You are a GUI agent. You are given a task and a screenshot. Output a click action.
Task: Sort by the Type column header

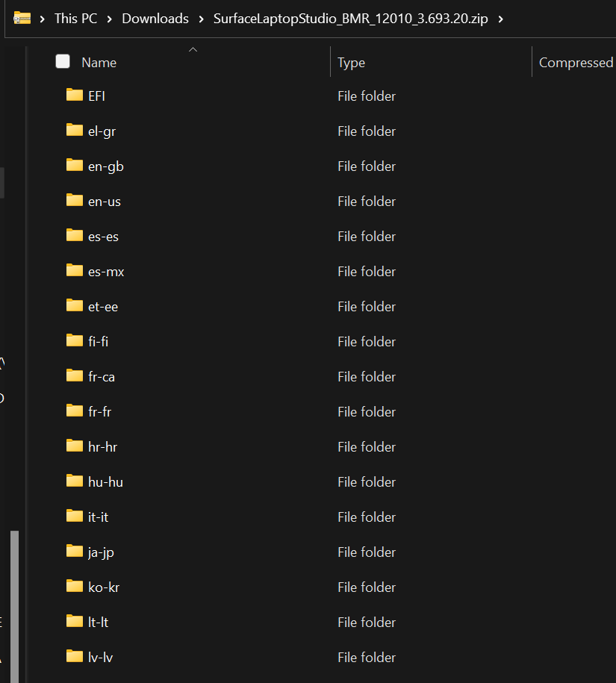pyautogui.click(x=351, y=63)
